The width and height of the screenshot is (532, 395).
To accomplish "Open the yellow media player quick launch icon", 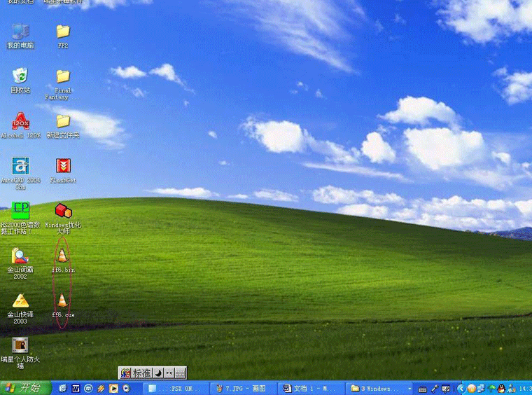I will pos(113,388).
